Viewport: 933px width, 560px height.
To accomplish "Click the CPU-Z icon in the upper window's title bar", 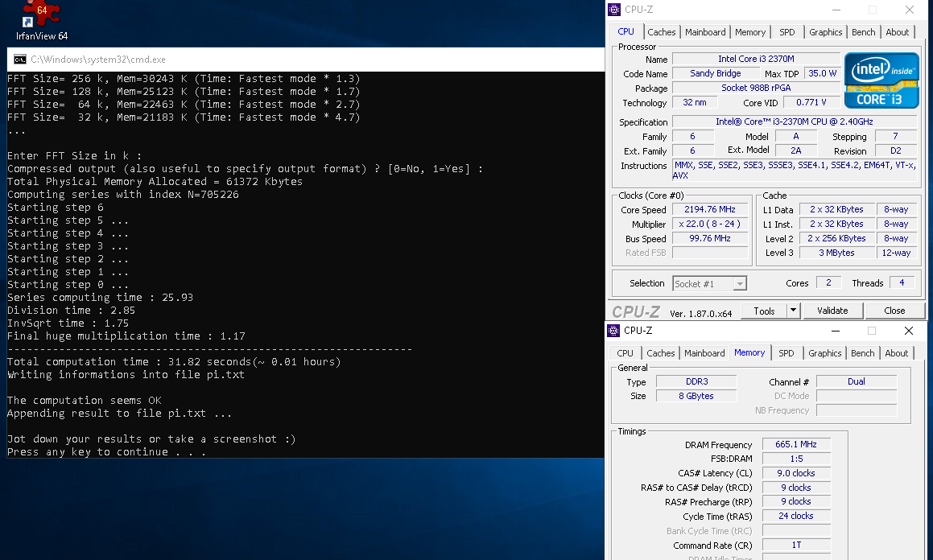I will click(x=614, y=10).
